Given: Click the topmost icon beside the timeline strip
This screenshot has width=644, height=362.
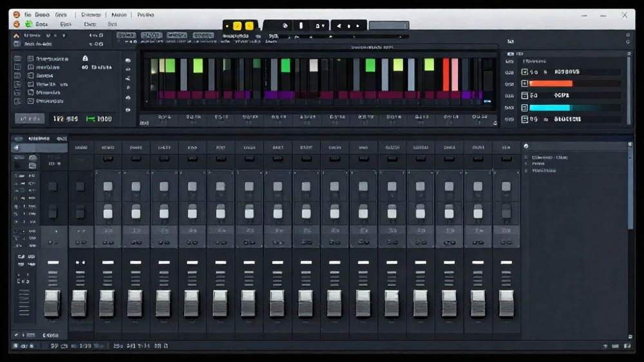Looking at the screenshot, I should (128, 61).
